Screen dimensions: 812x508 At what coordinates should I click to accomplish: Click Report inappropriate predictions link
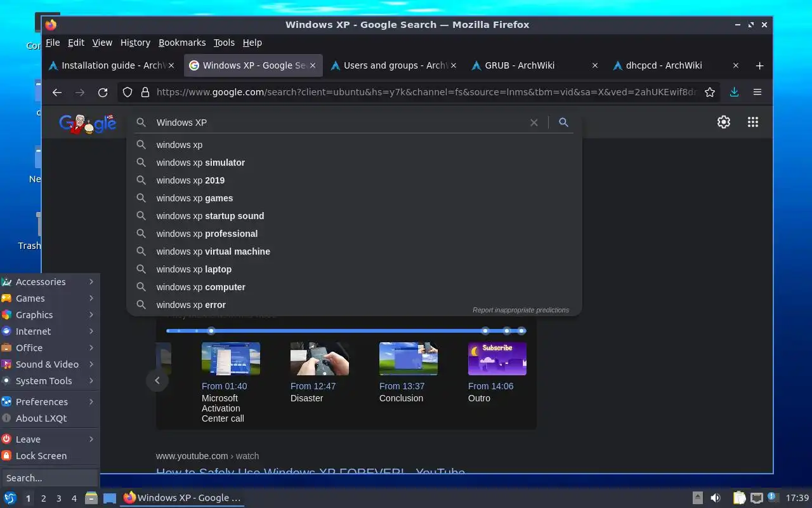(521, 310)
